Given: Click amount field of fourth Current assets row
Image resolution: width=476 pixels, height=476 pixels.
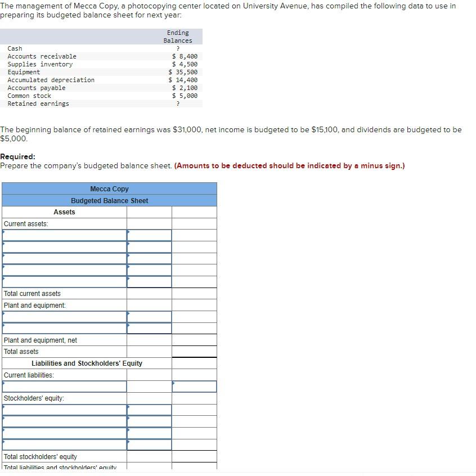Looking at the screenshot, I should (149, 270).
